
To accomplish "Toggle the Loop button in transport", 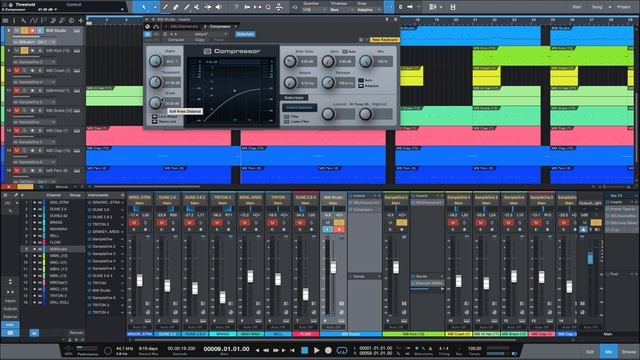I will click(342, 350).
